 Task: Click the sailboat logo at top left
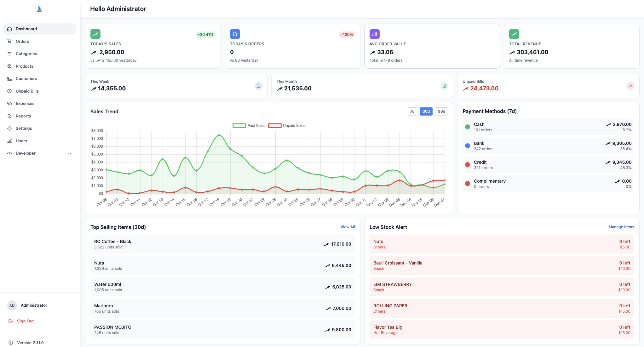click(x=39, y=9)
